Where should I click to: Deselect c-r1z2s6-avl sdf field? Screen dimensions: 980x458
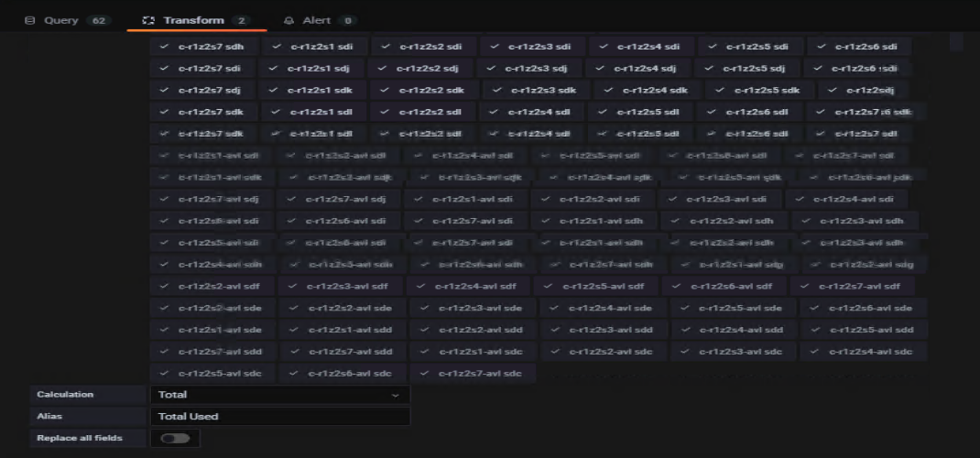[x=724, y=286]
